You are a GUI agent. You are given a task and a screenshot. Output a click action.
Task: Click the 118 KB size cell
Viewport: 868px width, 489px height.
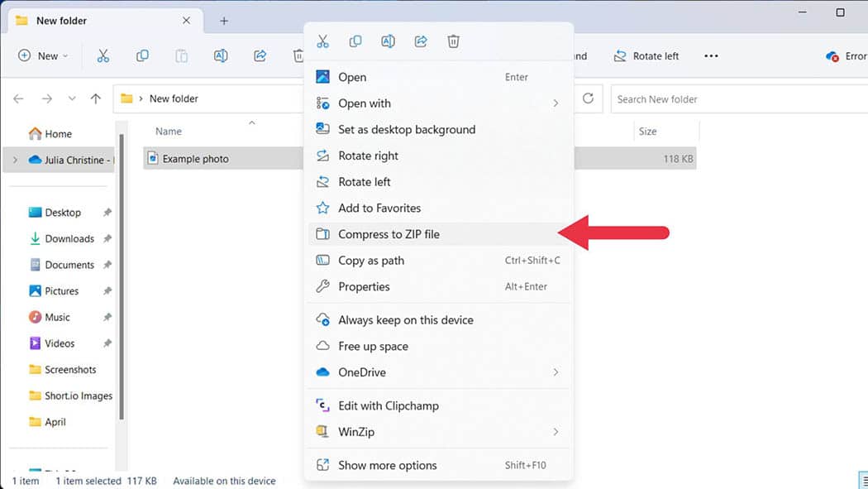coord(678,159)
